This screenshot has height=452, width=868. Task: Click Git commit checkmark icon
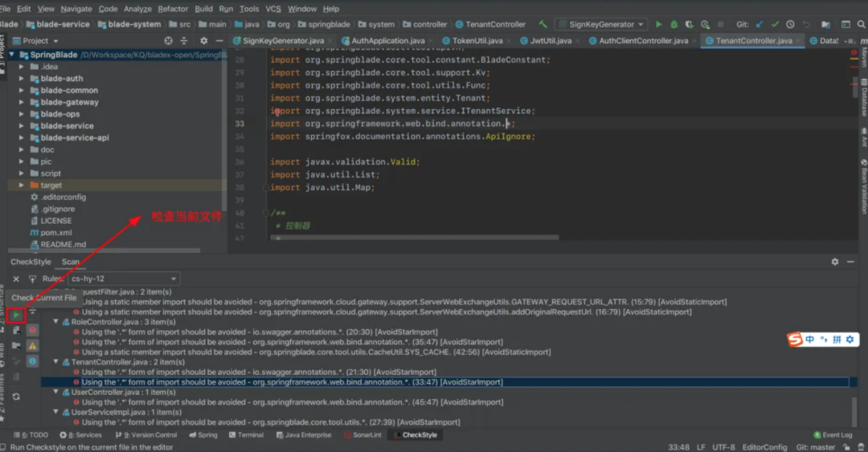click(775, 24)
